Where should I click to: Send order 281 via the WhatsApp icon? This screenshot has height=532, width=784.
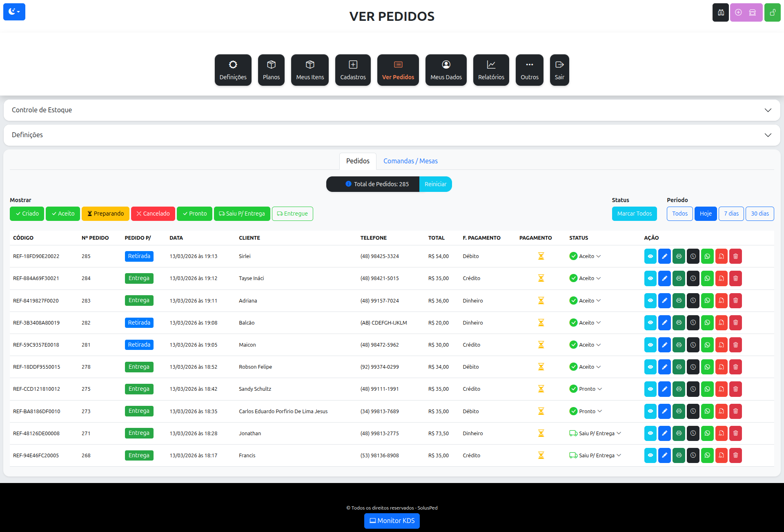tap(707, 345)
